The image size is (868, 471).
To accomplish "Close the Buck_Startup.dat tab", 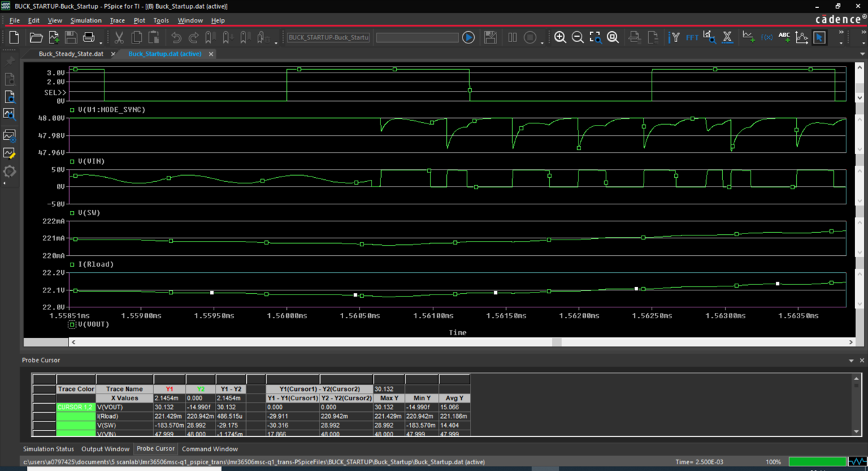I will 211,54.
